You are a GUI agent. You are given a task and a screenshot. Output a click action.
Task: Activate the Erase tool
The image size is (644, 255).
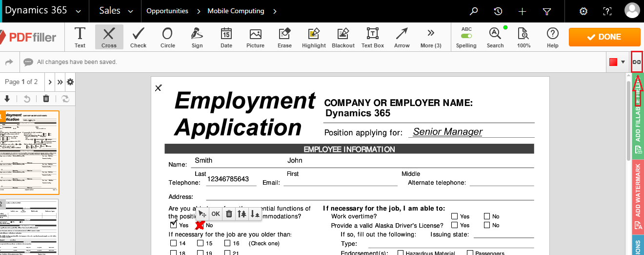(x=284, y=37)
